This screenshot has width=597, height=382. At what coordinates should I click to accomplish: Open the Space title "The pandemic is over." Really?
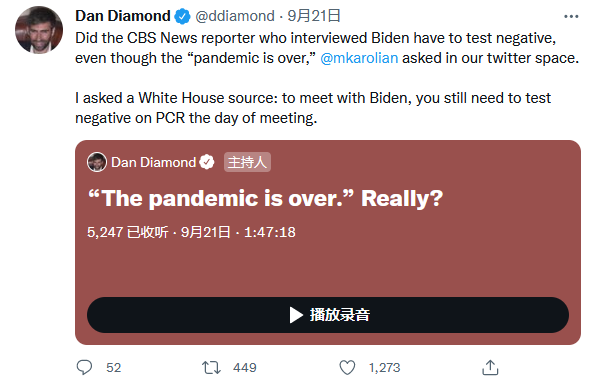coord(265,198)
